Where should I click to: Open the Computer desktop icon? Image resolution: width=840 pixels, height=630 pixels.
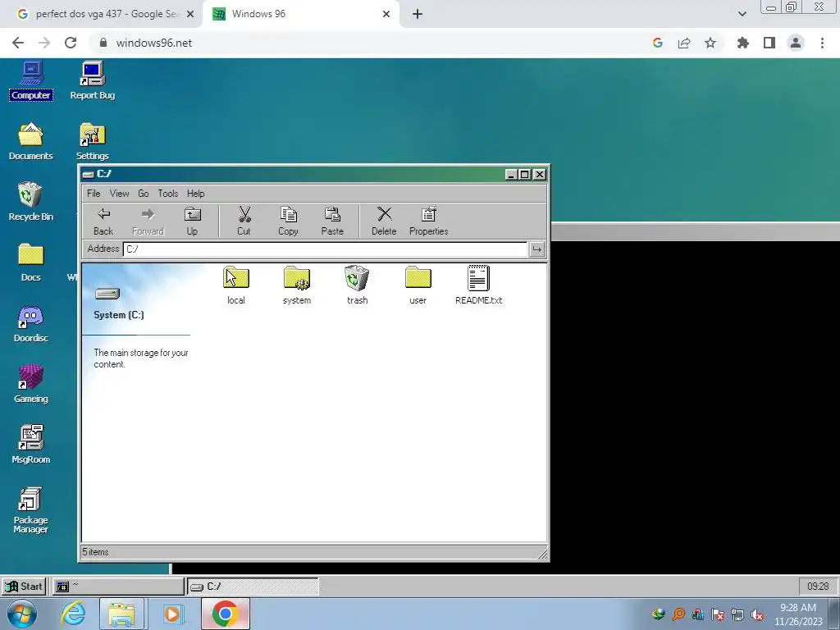pos(31,81)
